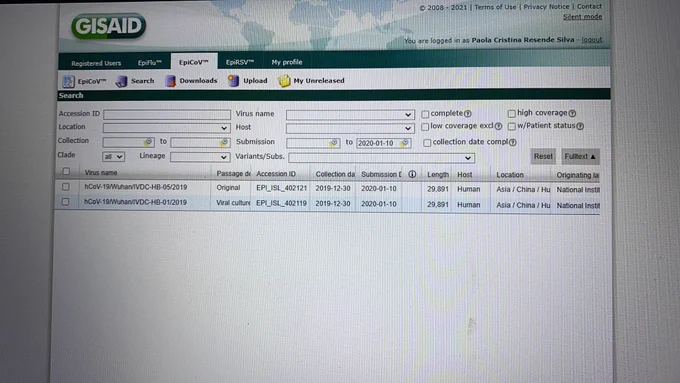Switch to the Registered Users tab
Image resolution: width=680 pixels, height=383 pixels.
(96, 63)
